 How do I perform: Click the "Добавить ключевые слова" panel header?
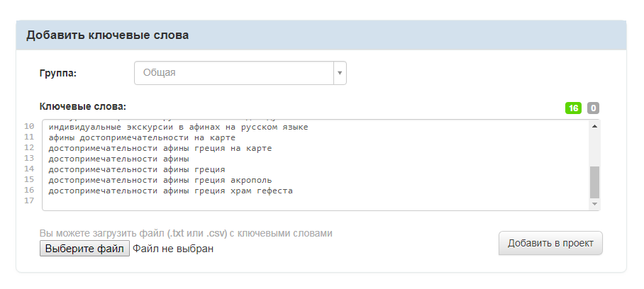[x=108, y=35]
